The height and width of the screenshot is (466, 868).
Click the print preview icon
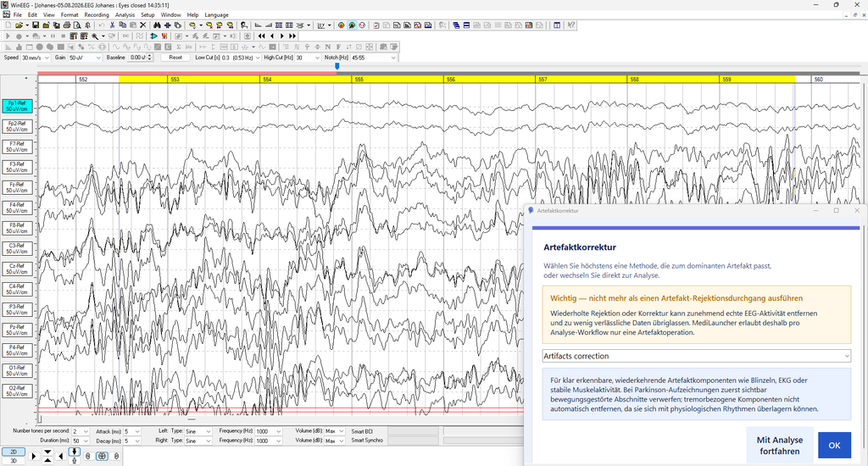[x=77, y=25]
